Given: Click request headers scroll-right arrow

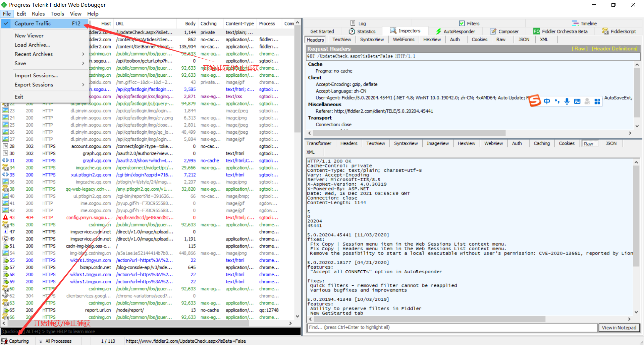Looking at the screenshot, I should point(630,133).
